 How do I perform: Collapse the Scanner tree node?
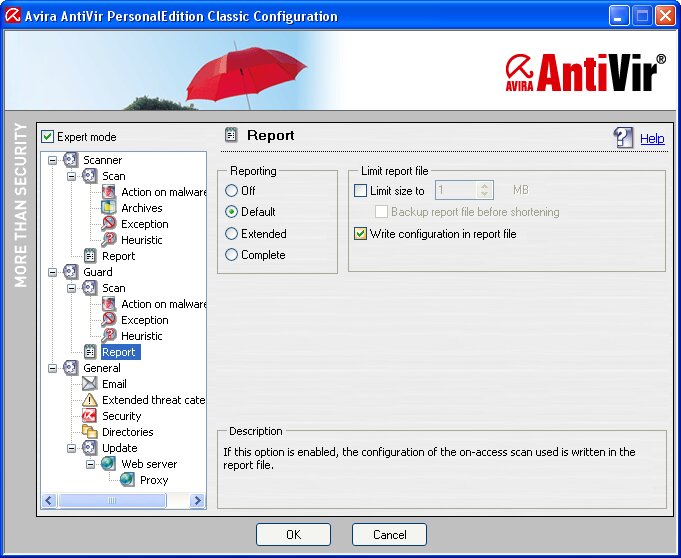(52, 160)
